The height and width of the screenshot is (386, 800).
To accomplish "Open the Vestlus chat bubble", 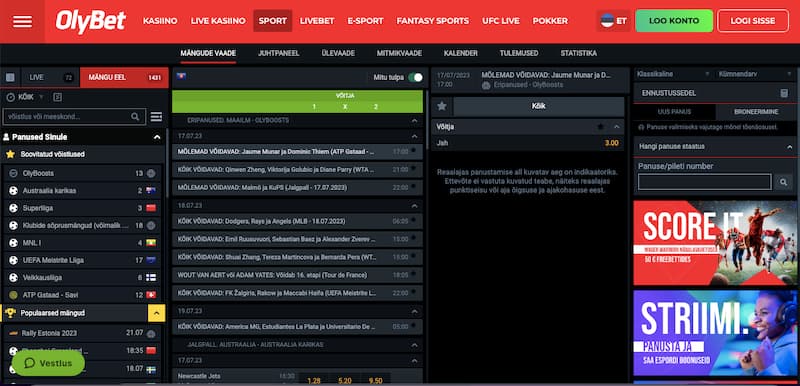I will [x=48, y=363].
